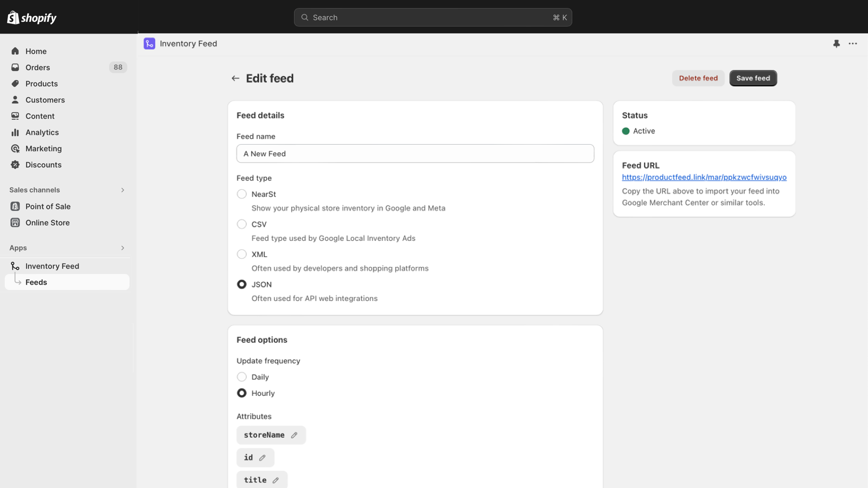
Task: Click the Save feed button
Action: coord(753,78)
